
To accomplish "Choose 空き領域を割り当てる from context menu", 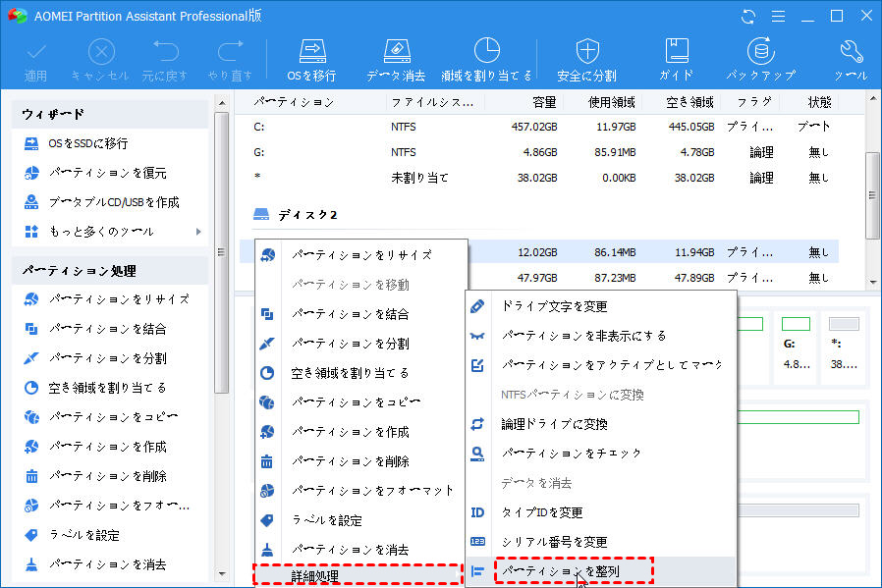I will coord(361,373).
